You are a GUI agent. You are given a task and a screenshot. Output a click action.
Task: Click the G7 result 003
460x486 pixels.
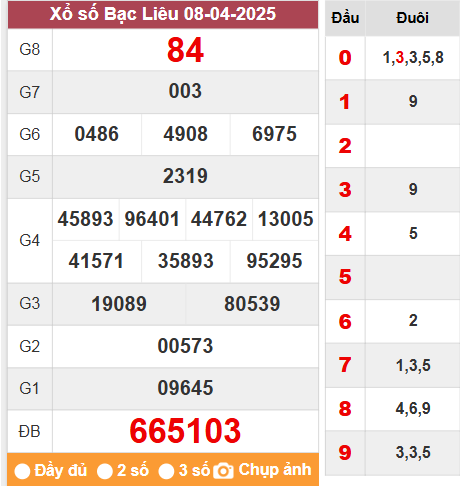(x=185, y=91)
